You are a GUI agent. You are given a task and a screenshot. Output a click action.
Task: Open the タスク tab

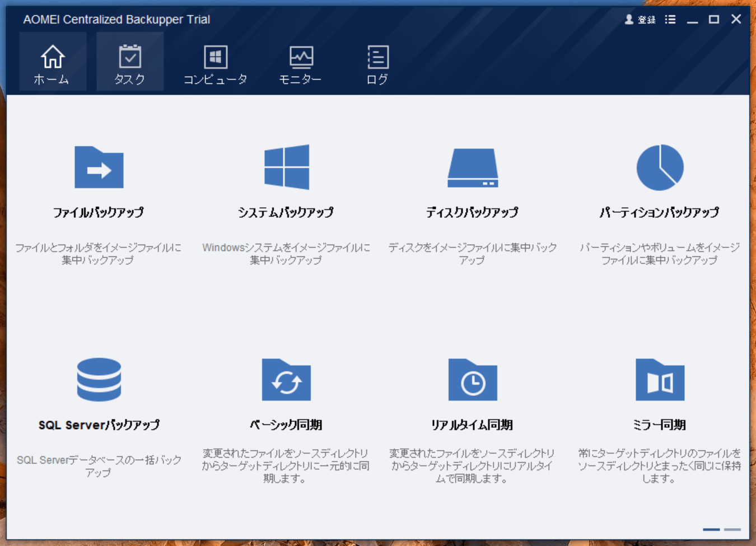[130, 63]
